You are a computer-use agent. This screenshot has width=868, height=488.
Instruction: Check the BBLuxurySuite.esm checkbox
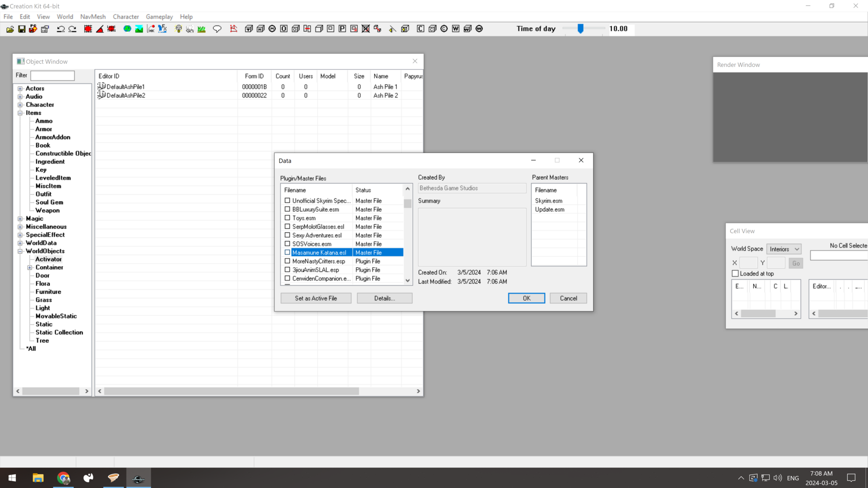pyautogui.click(x=287, y=209)
